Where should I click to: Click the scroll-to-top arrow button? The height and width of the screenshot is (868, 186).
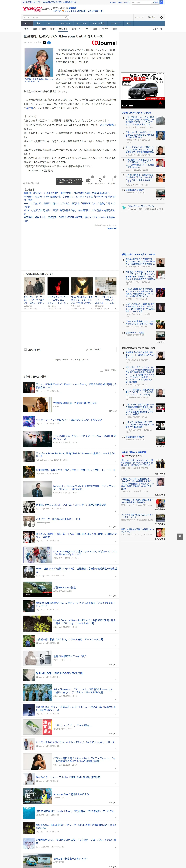pos(180,536)
